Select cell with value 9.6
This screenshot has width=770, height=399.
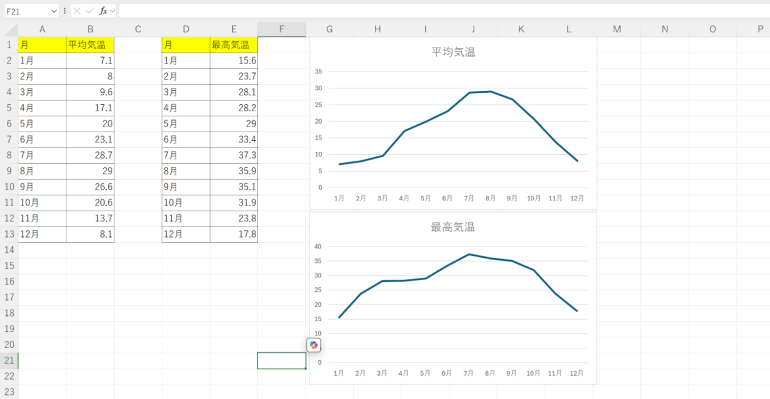(90, 92)
